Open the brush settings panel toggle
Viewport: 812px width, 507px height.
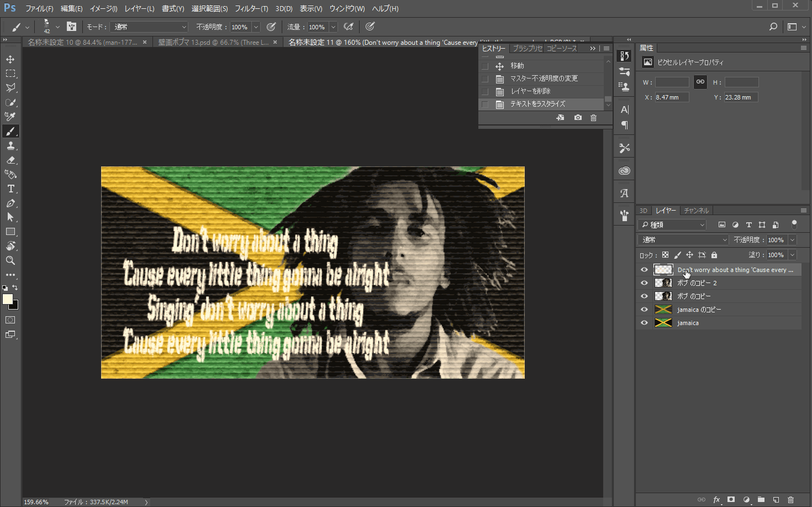[71, 27]
